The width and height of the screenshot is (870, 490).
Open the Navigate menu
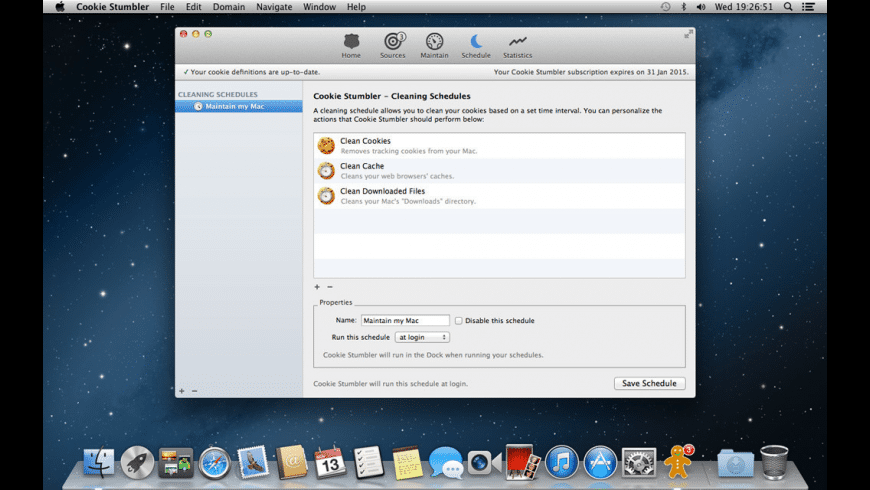[274, 7]
